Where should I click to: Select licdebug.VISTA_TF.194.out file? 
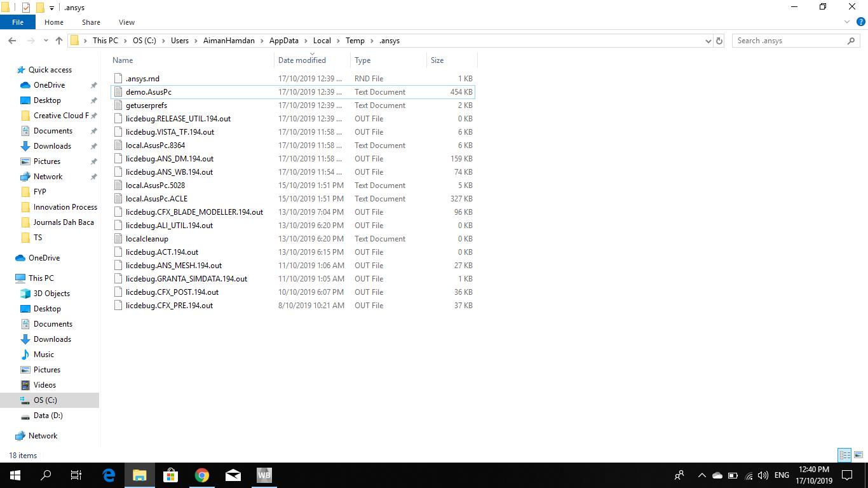(x=170, y=132)
